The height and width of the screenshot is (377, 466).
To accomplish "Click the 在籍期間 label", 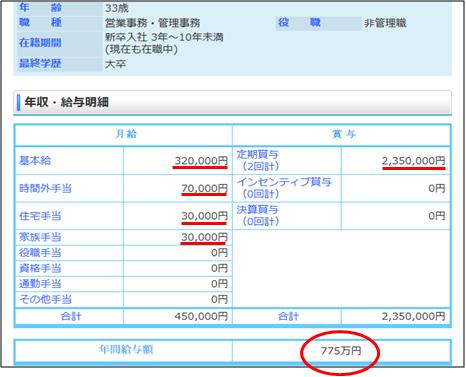I will tap(40, 43).
